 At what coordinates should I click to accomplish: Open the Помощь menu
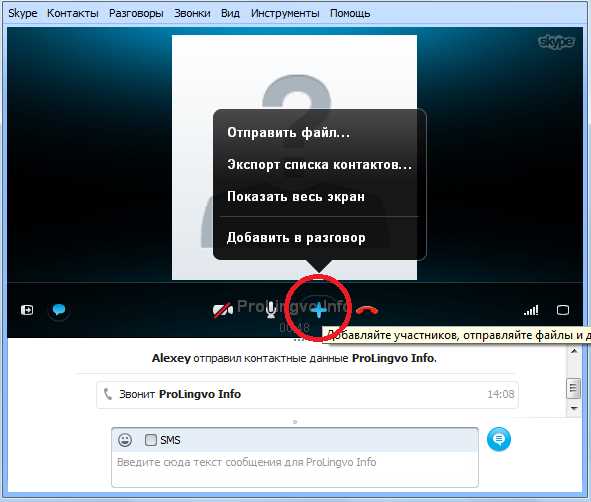coord(350,13)
